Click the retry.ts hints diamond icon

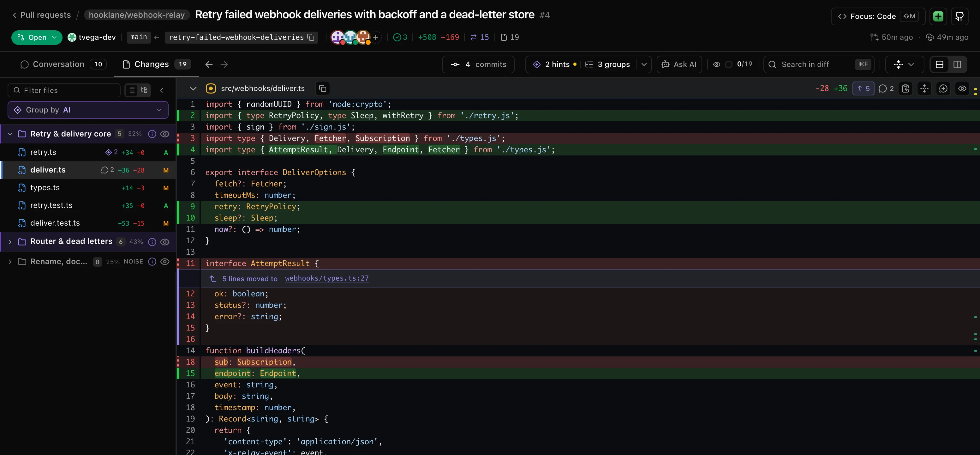tap(108, 152)
